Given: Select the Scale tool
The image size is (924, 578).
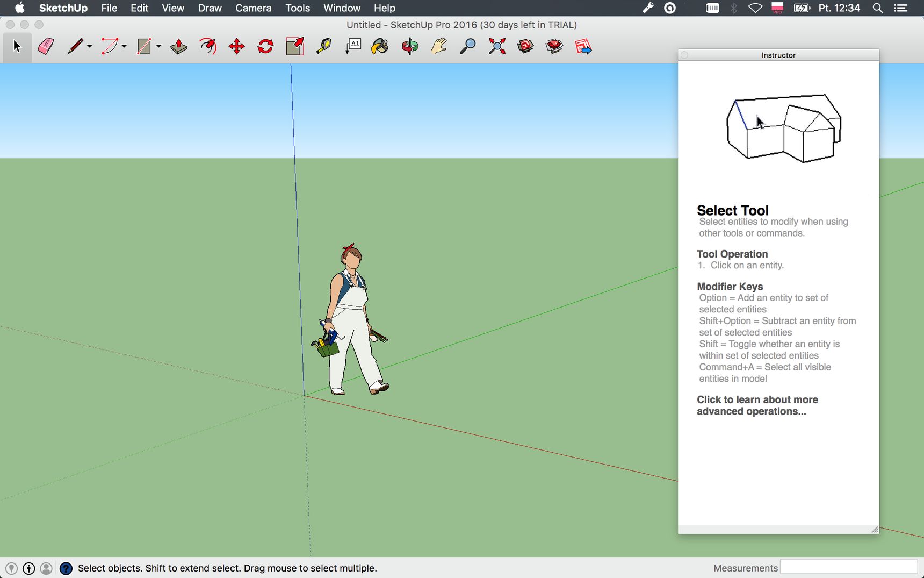Looking at the screenshot, I should click(295, 47).
